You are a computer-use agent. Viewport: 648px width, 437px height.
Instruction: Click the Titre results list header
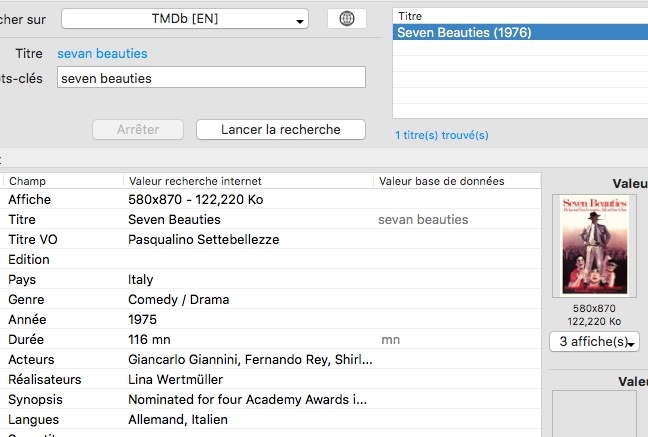[520, 16]
